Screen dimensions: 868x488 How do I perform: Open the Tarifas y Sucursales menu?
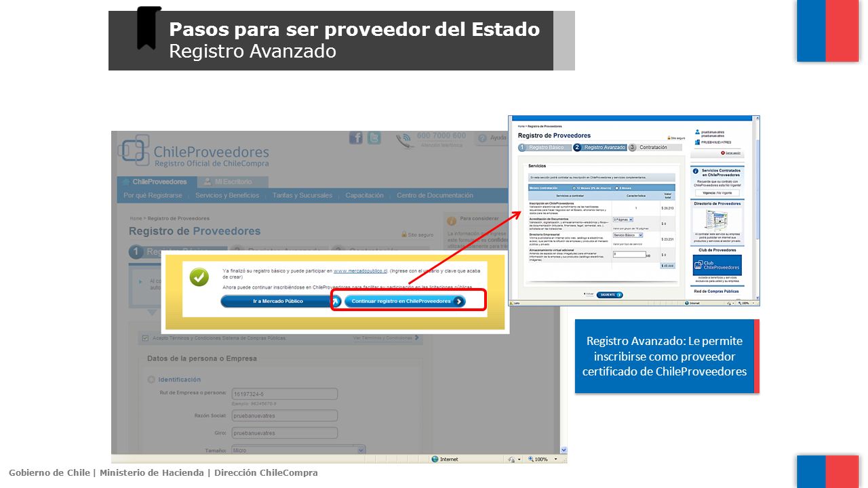click(302, 196)
